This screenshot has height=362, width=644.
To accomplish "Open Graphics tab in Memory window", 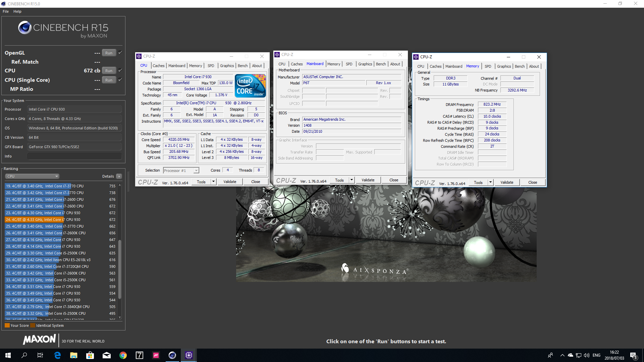I will (504, 66).
